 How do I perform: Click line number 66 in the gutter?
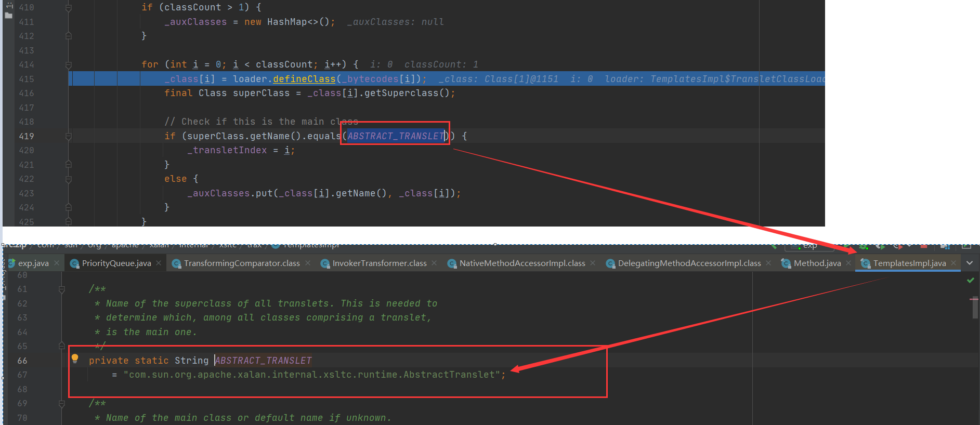[x=22, y=361]
